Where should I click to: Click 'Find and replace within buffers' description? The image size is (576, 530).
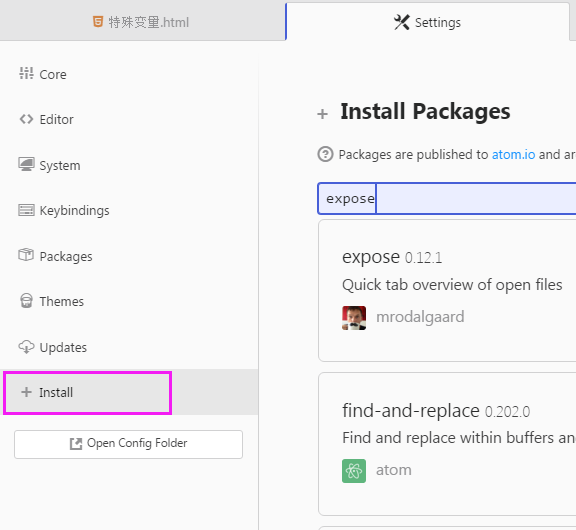click(x=459, y=438)
